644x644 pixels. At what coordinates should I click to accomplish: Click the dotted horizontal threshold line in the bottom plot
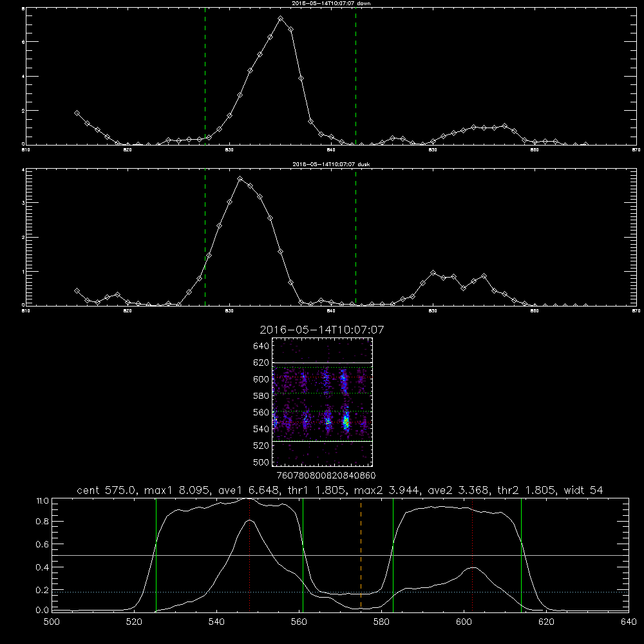[341, 592]
